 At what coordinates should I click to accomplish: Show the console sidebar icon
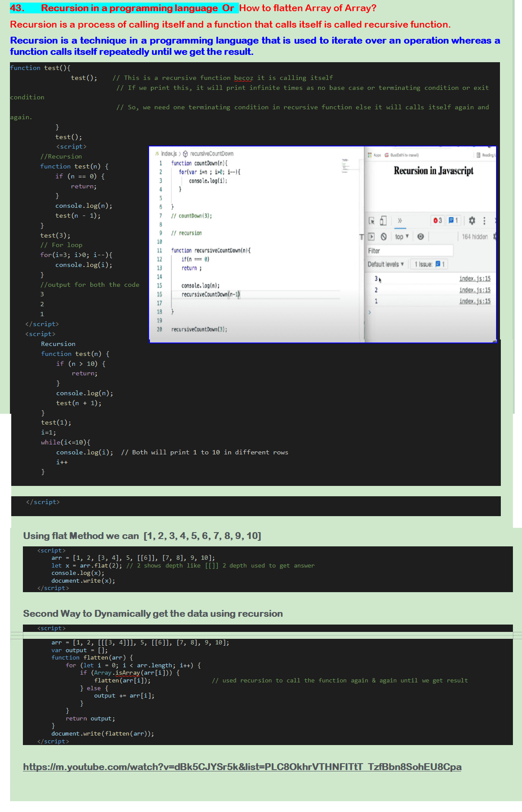371,237
